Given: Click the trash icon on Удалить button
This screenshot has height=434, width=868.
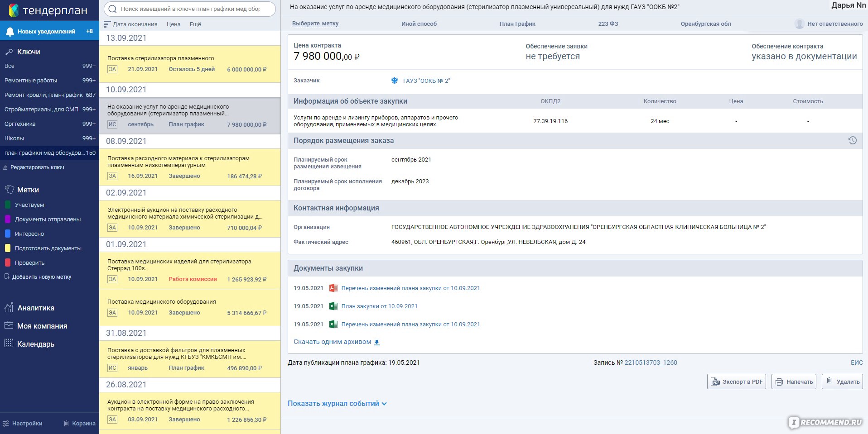Looking at the screenshot, I should [x=829, y=381].
